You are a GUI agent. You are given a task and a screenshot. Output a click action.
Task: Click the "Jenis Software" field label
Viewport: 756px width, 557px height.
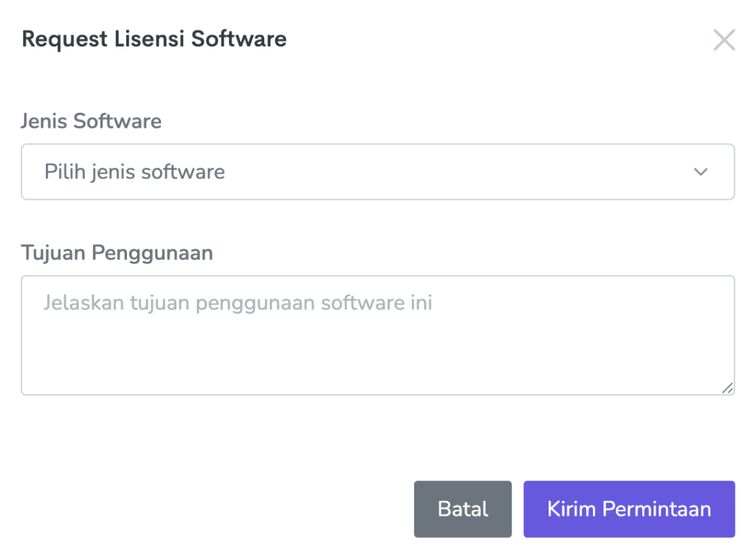click(91, 121)
